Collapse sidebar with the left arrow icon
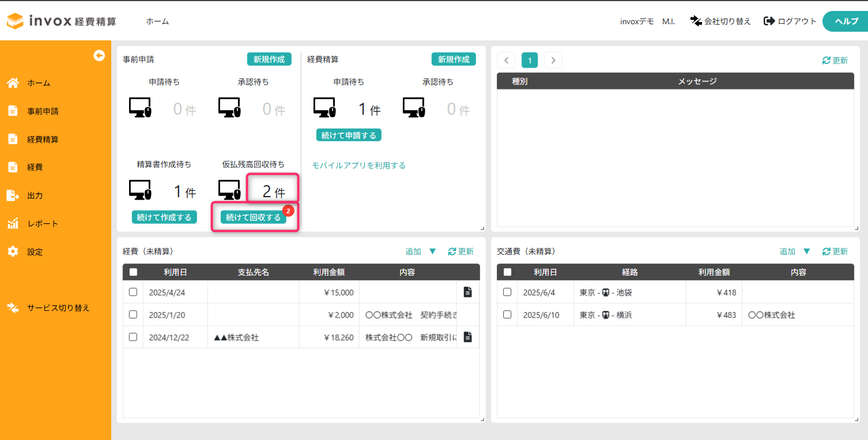This screenshot has width=868, height=440. coord(99,55)
